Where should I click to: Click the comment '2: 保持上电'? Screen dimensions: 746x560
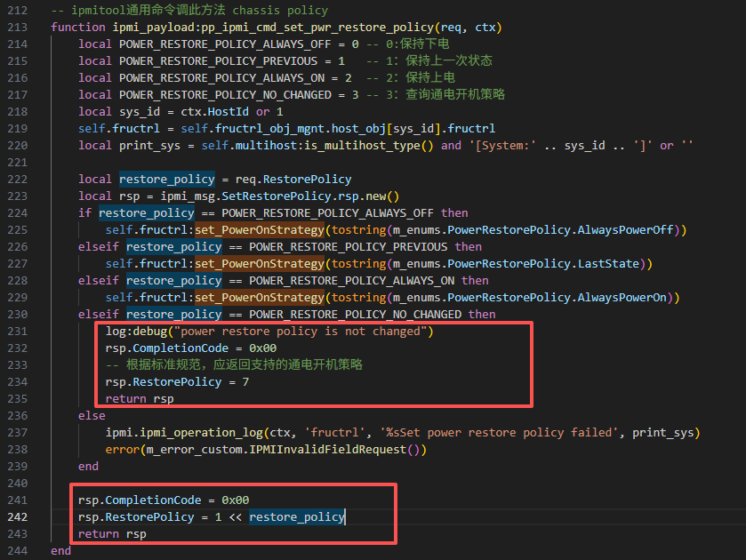coord(420,77)
